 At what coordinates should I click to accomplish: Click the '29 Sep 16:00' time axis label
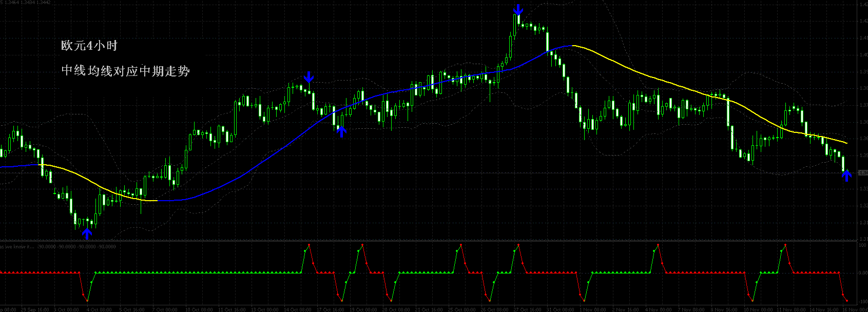34,309
